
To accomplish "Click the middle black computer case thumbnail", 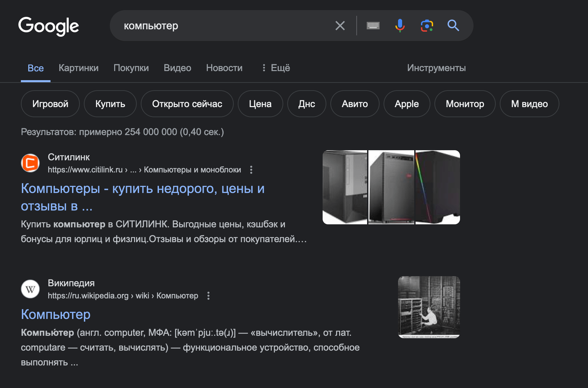I will [x=391, y=187].
